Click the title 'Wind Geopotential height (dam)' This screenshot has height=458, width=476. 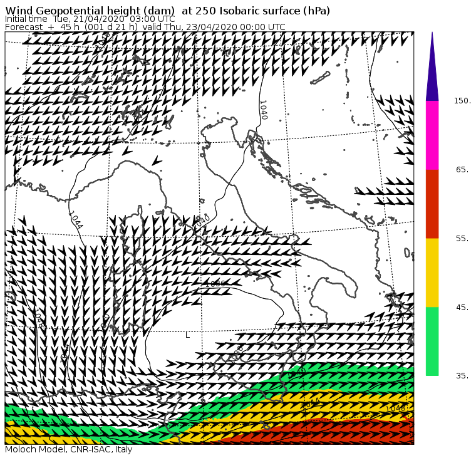90,11
